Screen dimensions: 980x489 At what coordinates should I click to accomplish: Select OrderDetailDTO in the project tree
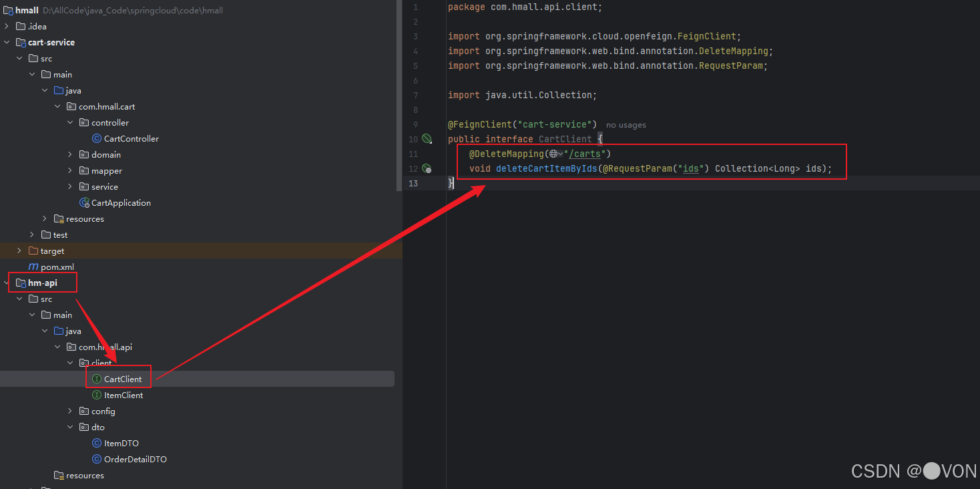coord(136,459)
